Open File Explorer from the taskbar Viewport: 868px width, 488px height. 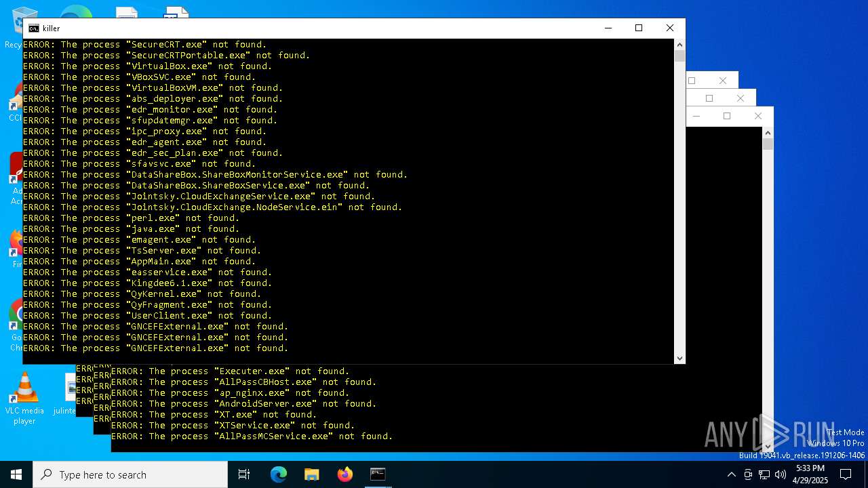[312, 474]
